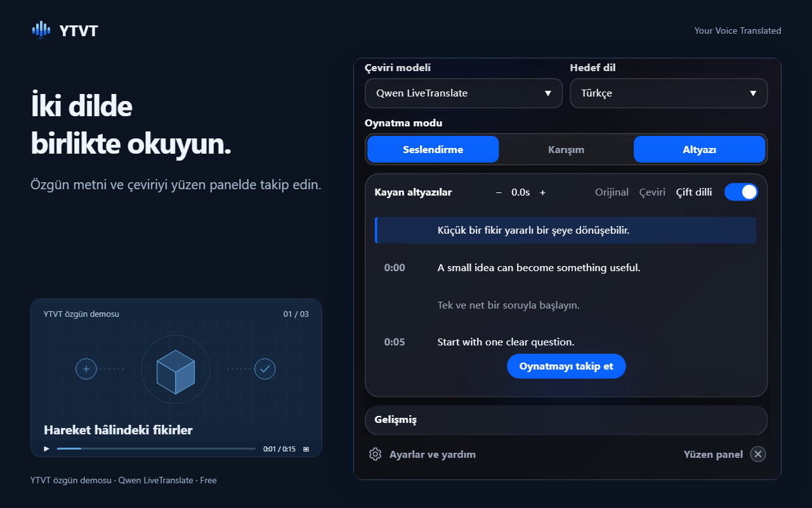Click subtitle "Küçük bir fikir yararlı bir şeye dönüşebilir."

[534, 231]
